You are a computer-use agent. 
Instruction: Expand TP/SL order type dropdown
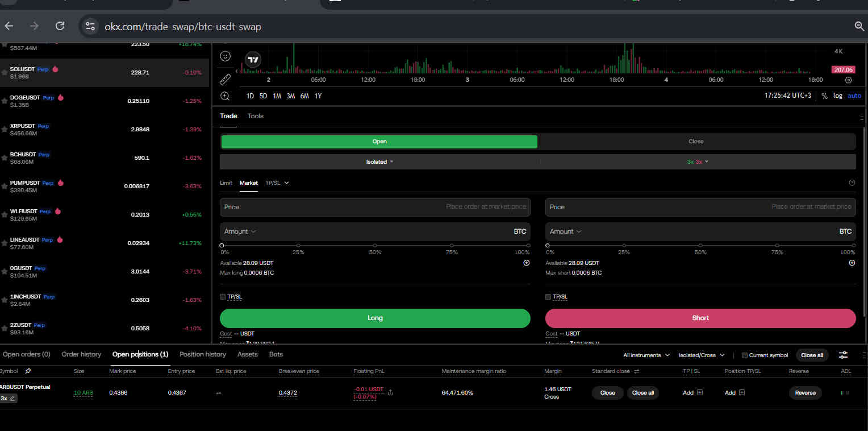click(x=277, y=183)
